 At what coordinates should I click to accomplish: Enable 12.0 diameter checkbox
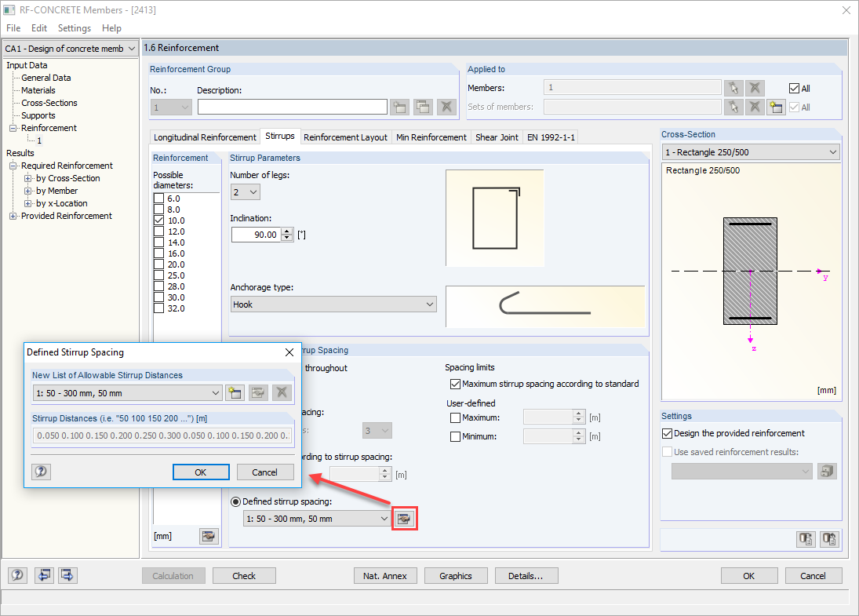tap(159, 231)
